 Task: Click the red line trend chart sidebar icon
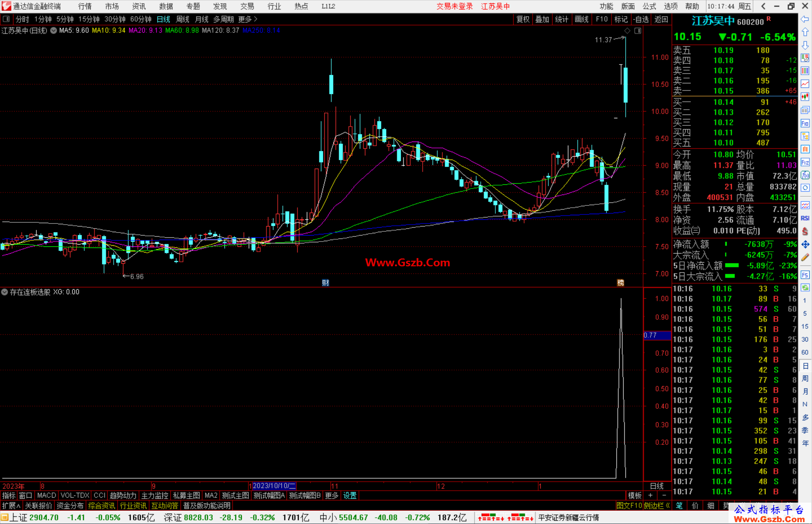click(805, 84)
